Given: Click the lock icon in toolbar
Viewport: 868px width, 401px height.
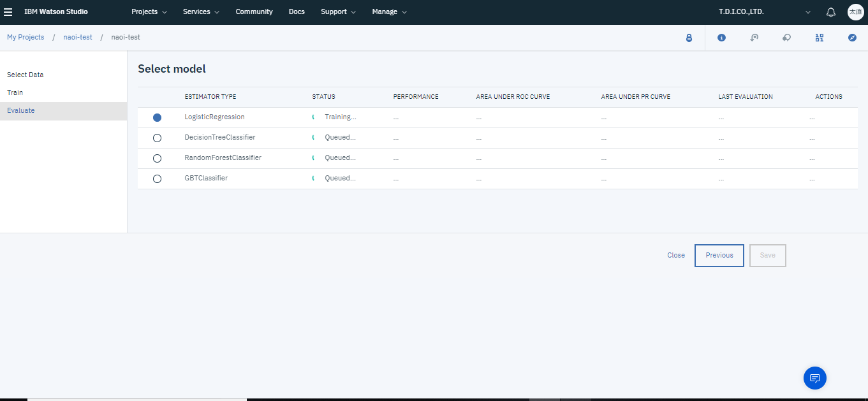Looking at the screenshot, I should tap(689, 38).
